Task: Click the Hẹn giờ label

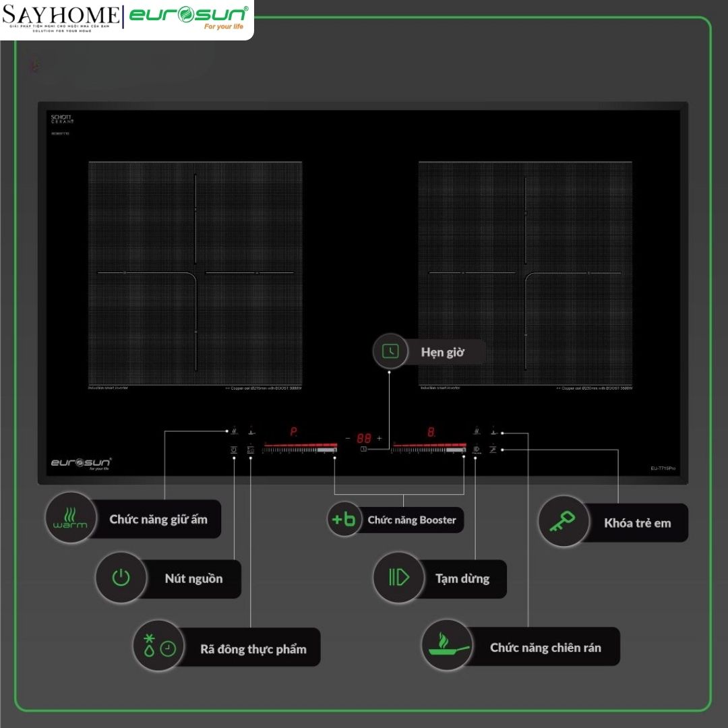Action: tap(442, 353)
